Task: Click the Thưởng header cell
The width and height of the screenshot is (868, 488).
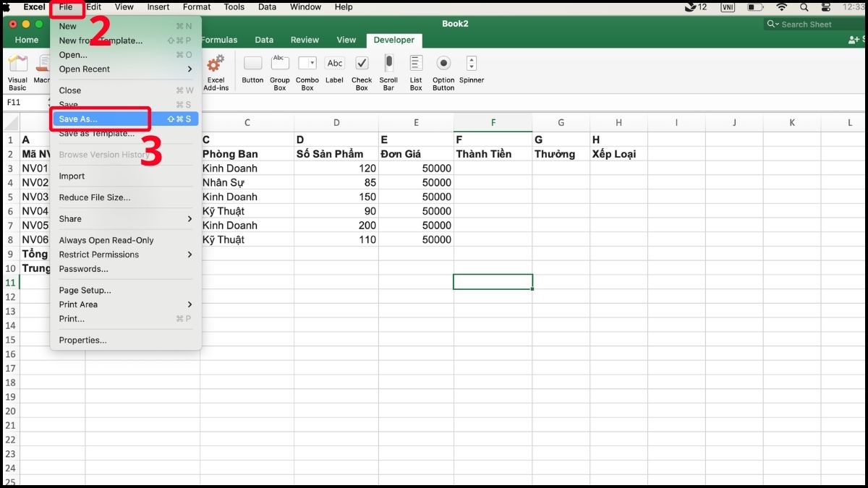Action: pos(561,154)
